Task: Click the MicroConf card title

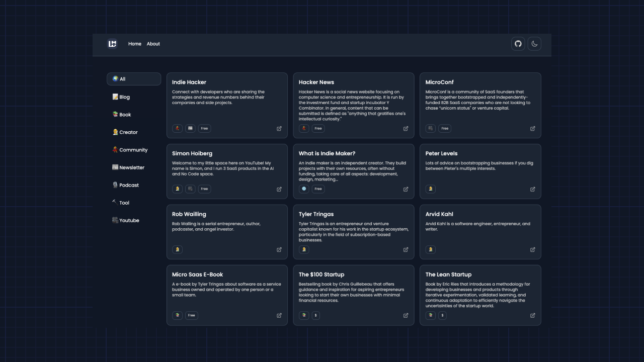Action: [x=440, y=82]
